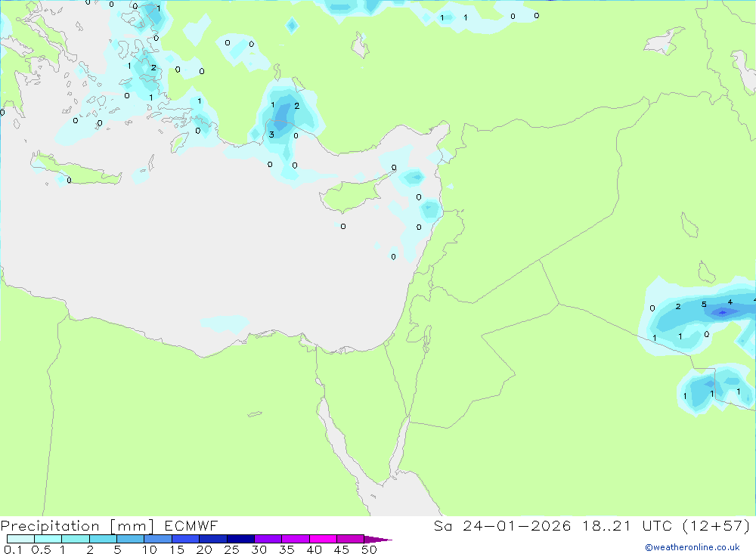The width and height of the screenshot is (756, 554).
Task: Click the legend label '25'
Action: (232, 549)
